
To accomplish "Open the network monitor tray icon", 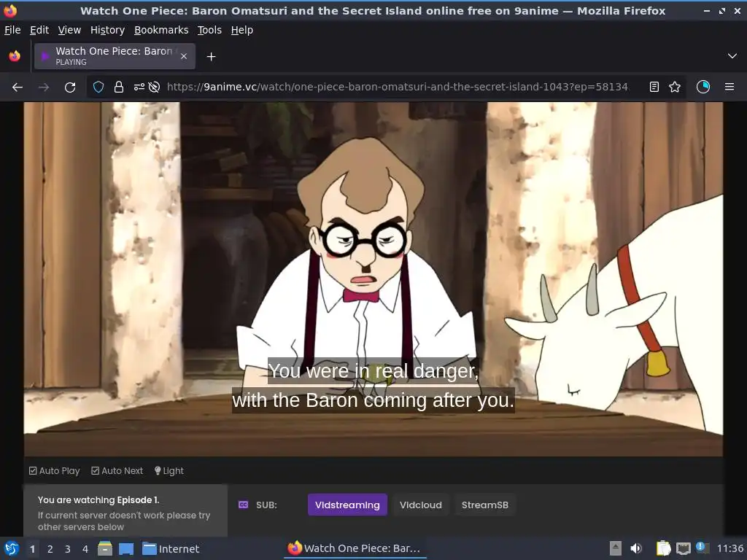I will point(683,548).
